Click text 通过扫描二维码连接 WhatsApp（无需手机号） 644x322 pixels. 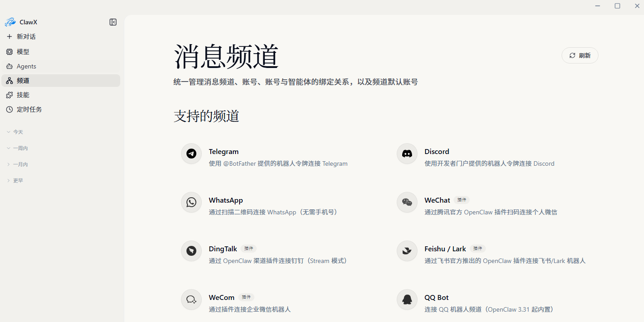pyautogui.click(x=275, y=212)
